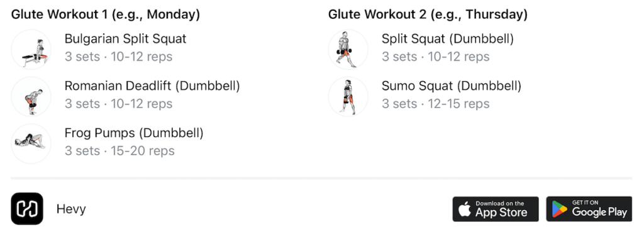Image resolution: width=644 pixels, height=229 pixels.
Task: Click Get it on Google Play text
Action: tap(599, 209)
